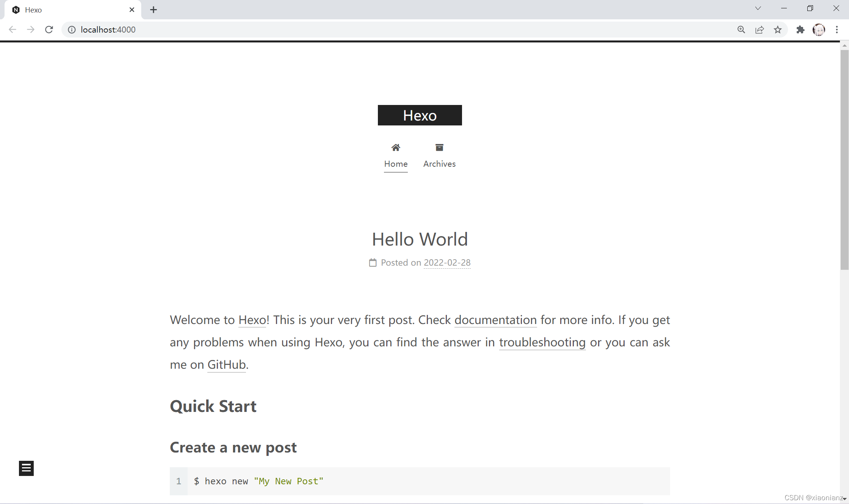Open new tab with plus button
The height and width of the screenshot is (504, 849).
click(154, 9)
